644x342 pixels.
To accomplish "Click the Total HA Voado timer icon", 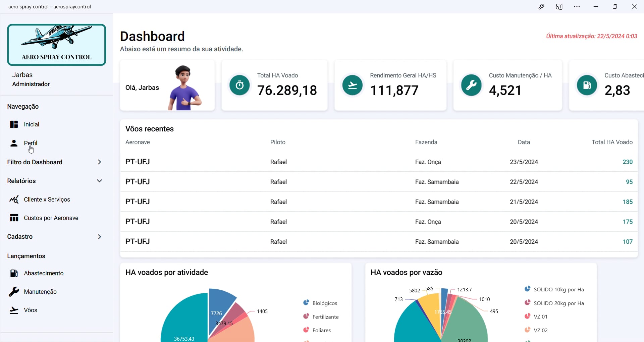I will (239, 85).
